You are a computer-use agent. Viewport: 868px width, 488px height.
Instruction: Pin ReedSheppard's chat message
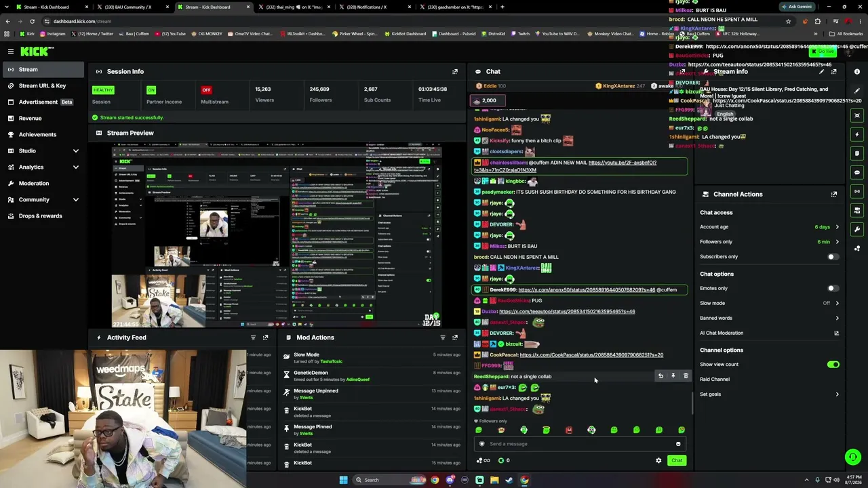[673, 375]
